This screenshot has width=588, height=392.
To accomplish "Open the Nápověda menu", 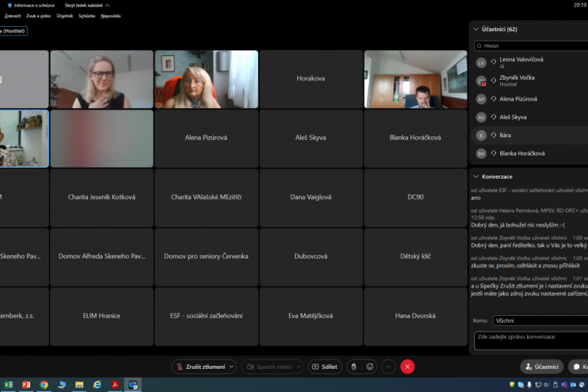I will tap(110, 16).
